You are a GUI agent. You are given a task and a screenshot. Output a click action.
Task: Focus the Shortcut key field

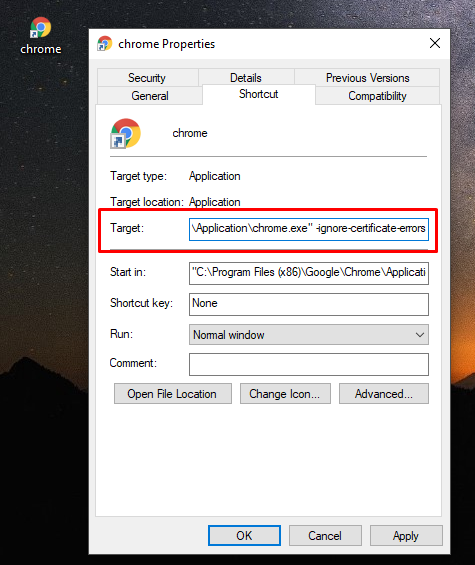click(308, 304)
